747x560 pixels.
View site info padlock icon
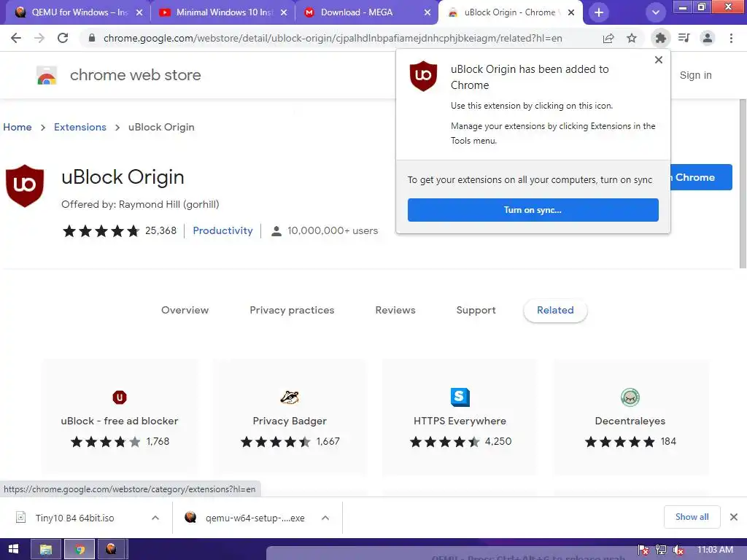click(91, 38)
